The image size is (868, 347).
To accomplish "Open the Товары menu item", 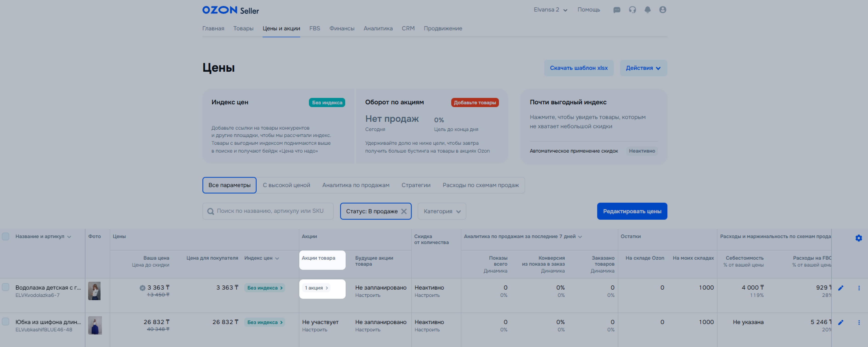I will point(243,28).
